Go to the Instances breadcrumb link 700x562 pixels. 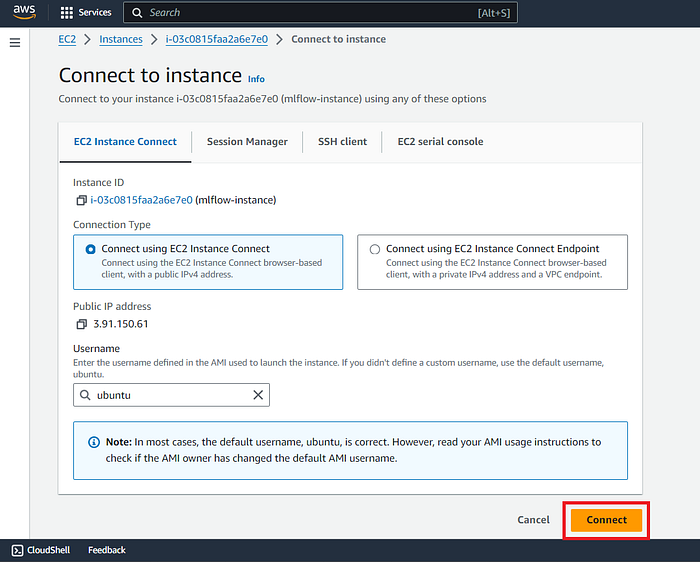tap(121, 39)
